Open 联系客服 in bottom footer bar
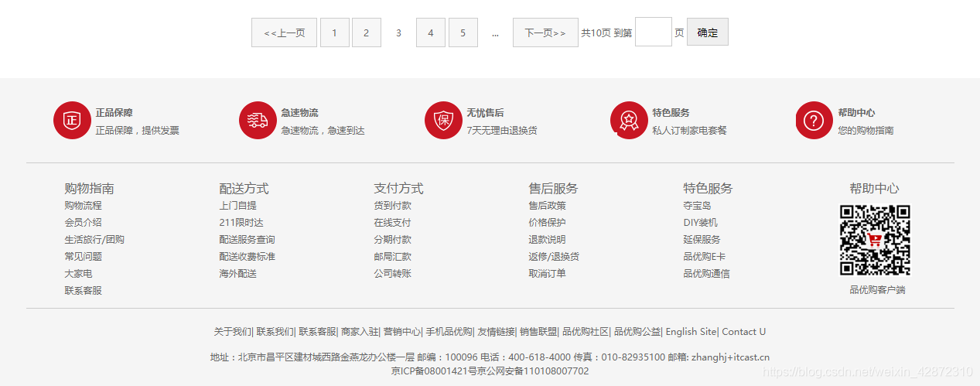Image resolution: width=980 pixels, height=386 pixels. tap(317, 332)
